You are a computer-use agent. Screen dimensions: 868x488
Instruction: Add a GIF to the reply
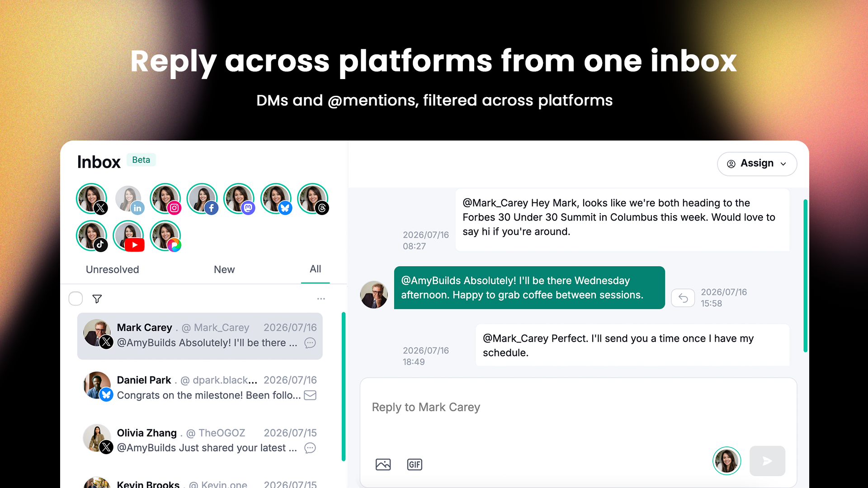[415, 464]
